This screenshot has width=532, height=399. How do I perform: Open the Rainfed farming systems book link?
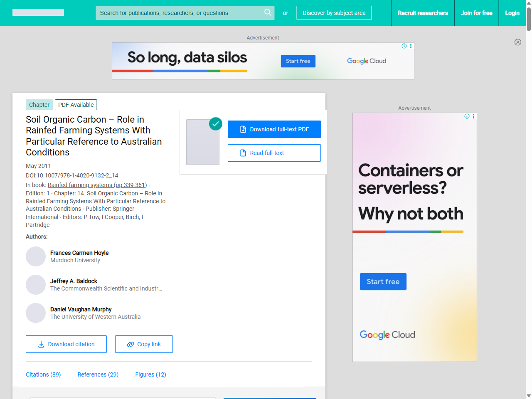[97, 185]
